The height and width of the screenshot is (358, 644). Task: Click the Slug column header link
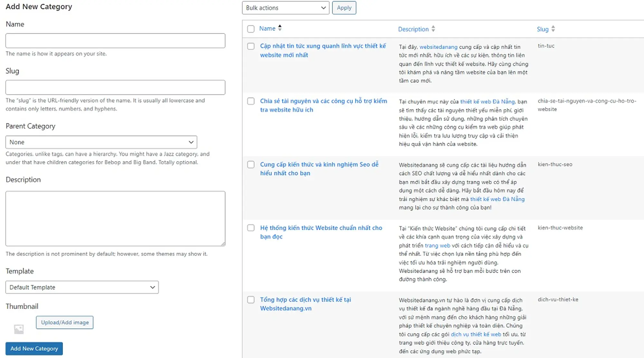(x=543, y=29)
